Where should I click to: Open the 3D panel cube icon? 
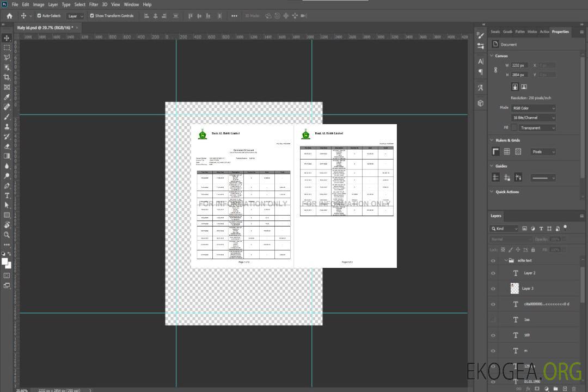pos(481,103)
